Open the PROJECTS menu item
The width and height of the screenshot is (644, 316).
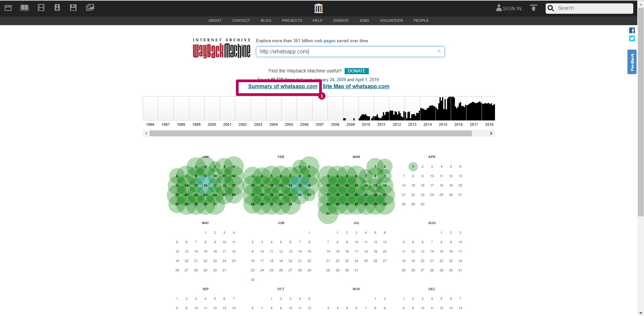(292, 21)
